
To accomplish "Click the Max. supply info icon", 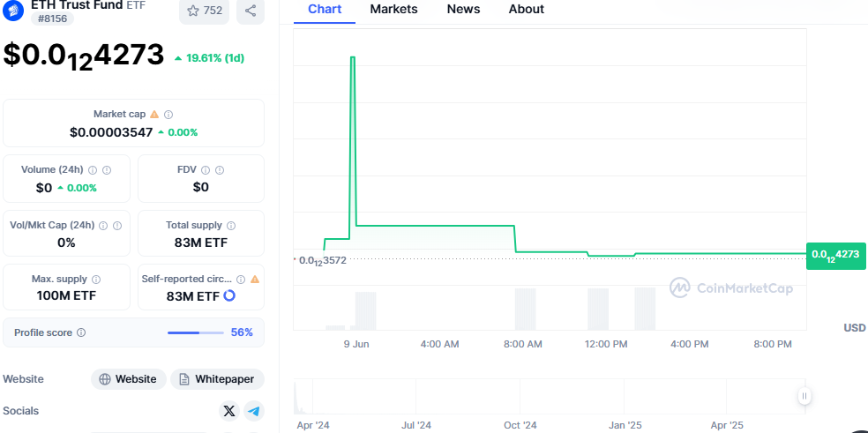I will [96, 280].
